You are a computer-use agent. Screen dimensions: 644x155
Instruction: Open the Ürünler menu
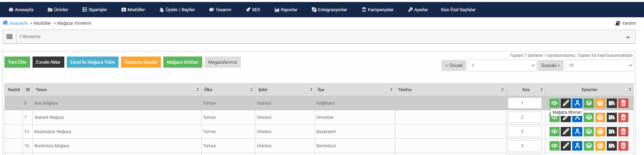58,9
